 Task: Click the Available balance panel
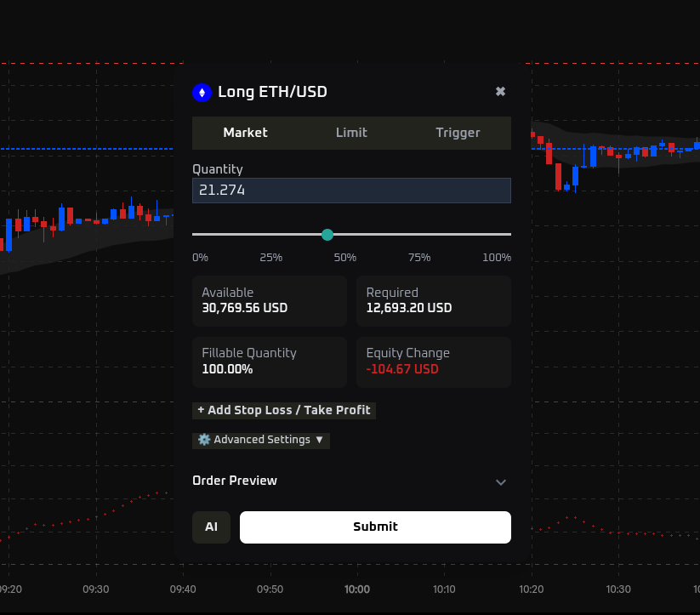coord(269,300)
